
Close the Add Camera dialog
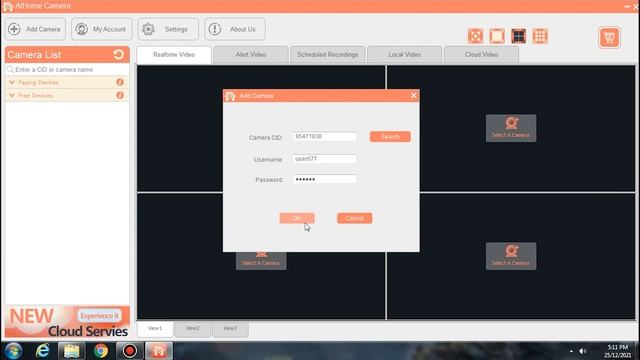click(x=413, y=96)
